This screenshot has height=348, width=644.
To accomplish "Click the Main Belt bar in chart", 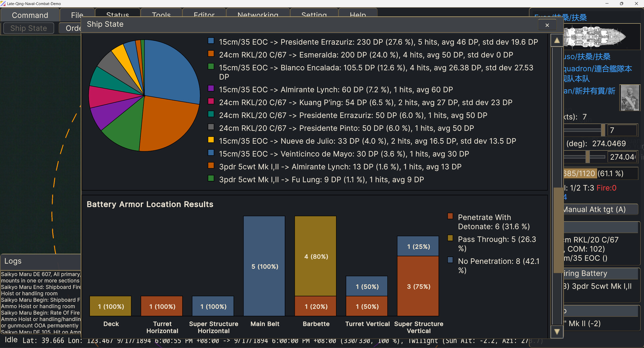I will [264, 266].
